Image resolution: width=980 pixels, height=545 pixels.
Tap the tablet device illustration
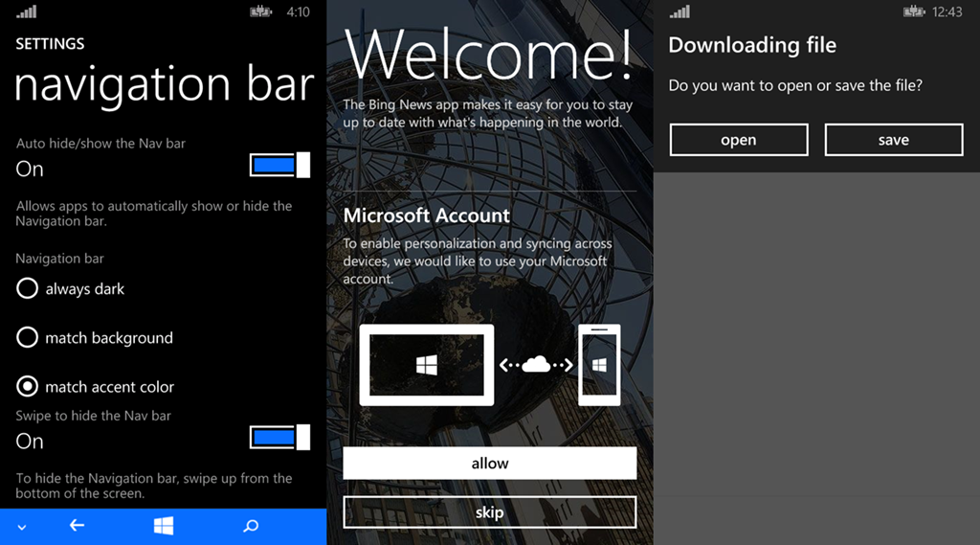pyautogui.click(x=426, y=365)
